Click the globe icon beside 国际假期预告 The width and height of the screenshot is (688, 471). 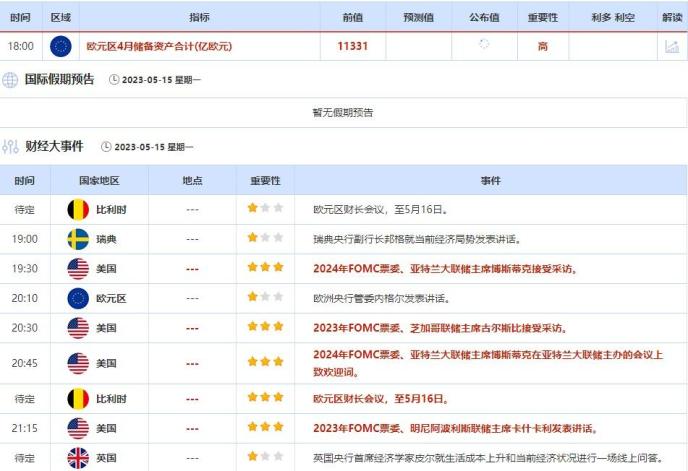(11, 80)
